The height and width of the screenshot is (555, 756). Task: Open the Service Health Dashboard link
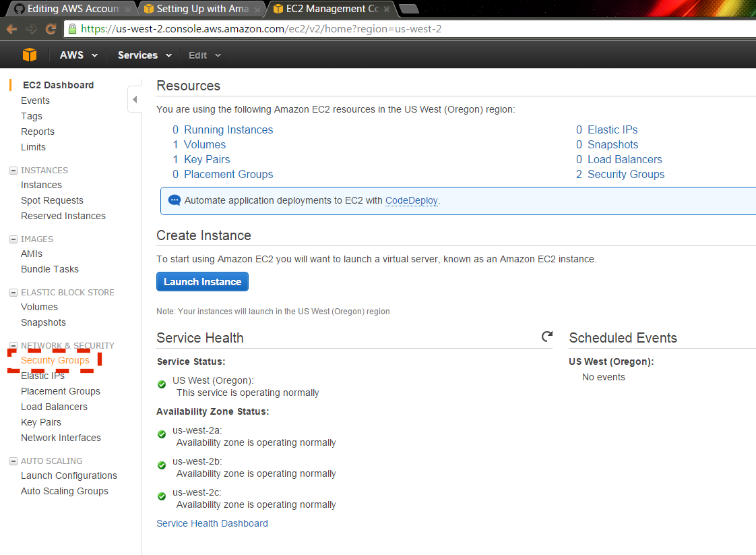212,523
